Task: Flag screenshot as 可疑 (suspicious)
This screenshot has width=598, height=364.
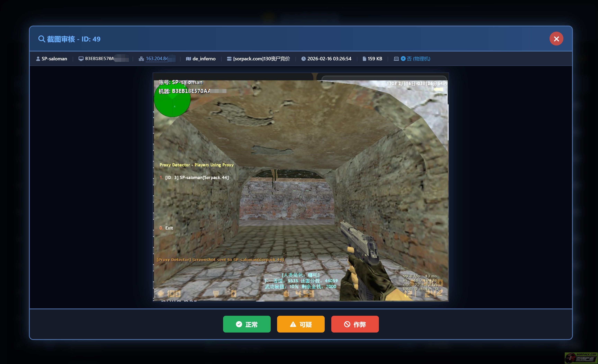Action: [301, 324]
